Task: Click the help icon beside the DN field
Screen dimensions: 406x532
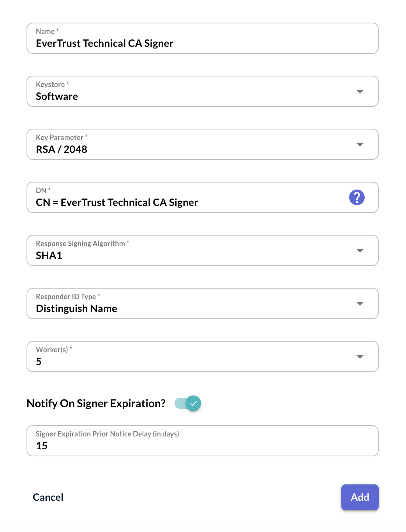Action: point(357,197)
